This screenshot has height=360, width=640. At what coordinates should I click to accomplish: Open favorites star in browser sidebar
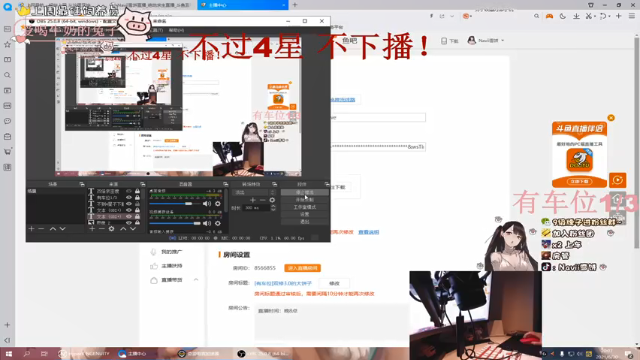7,44
